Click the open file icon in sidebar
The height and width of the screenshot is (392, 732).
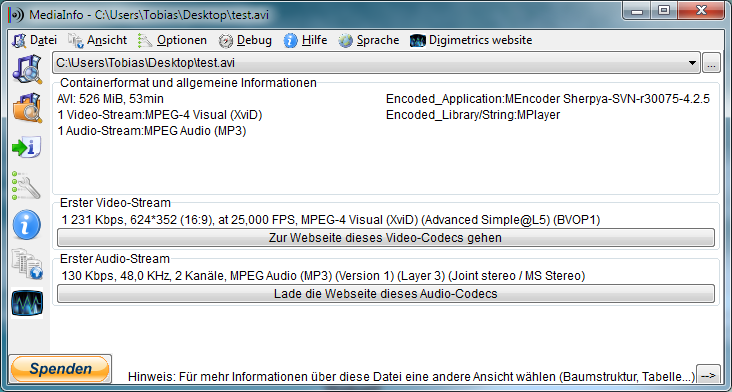click(27, 69)
